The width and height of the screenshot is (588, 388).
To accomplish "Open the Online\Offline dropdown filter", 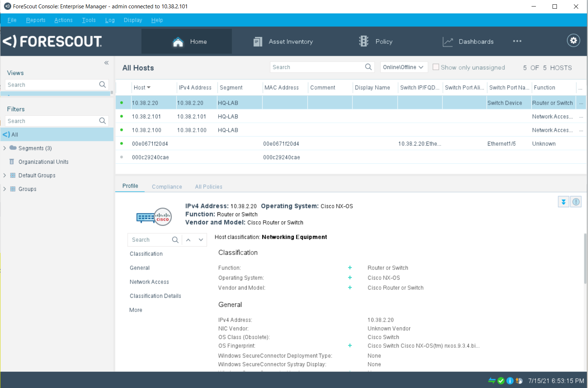I will coord(403,67).
